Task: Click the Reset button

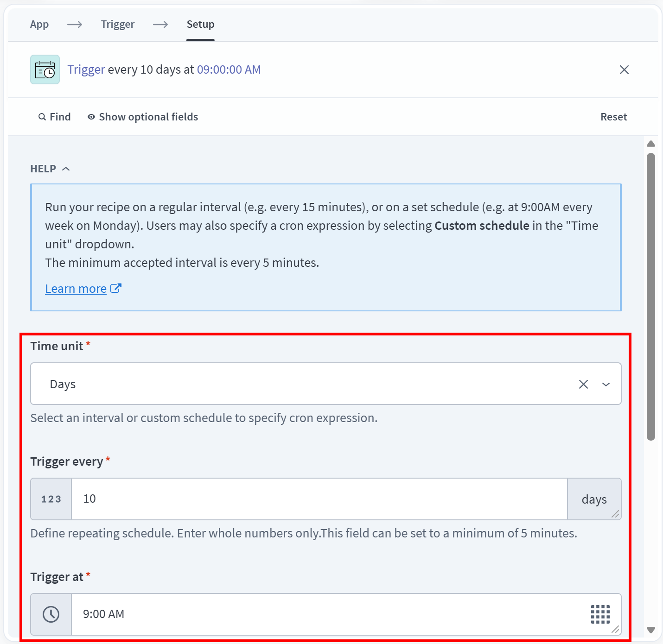Action: click(613, 117)
